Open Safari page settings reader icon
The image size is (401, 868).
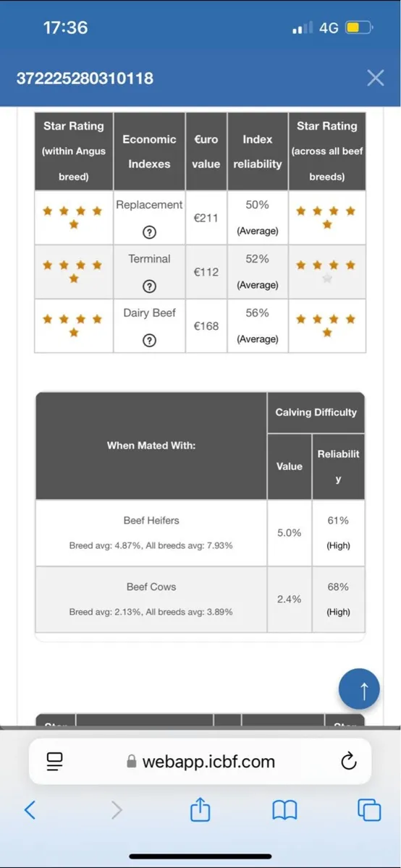54,761
